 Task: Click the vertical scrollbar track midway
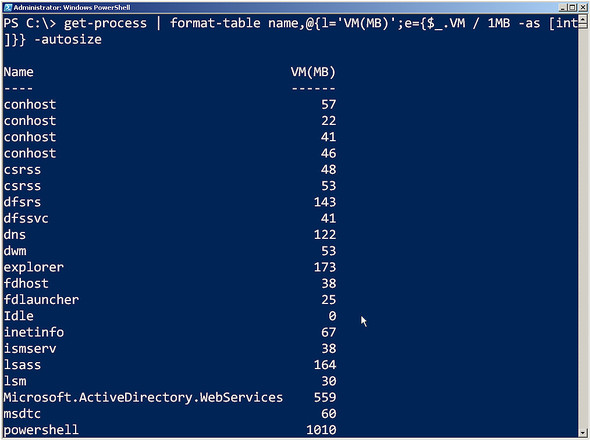(x=583, y=226)
